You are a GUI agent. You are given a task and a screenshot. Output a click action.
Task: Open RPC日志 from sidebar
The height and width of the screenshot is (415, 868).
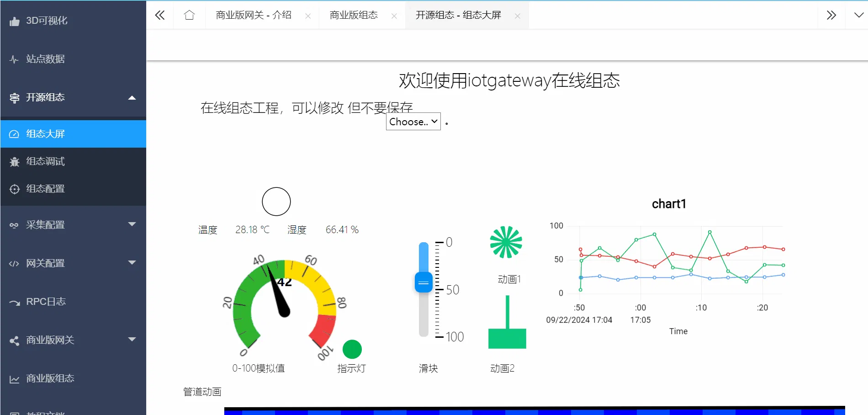click(46, 302)
